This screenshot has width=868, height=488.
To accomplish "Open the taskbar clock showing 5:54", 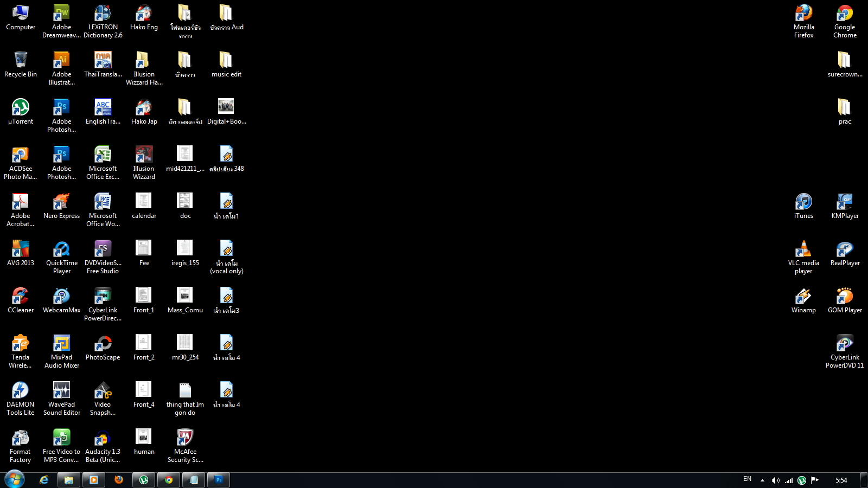I will (x=841, y=480).
